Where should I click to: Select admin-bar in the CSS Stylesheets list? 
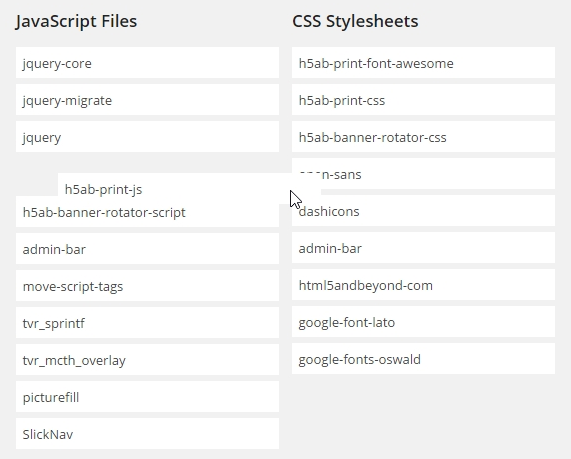click(x=424, y=248)
